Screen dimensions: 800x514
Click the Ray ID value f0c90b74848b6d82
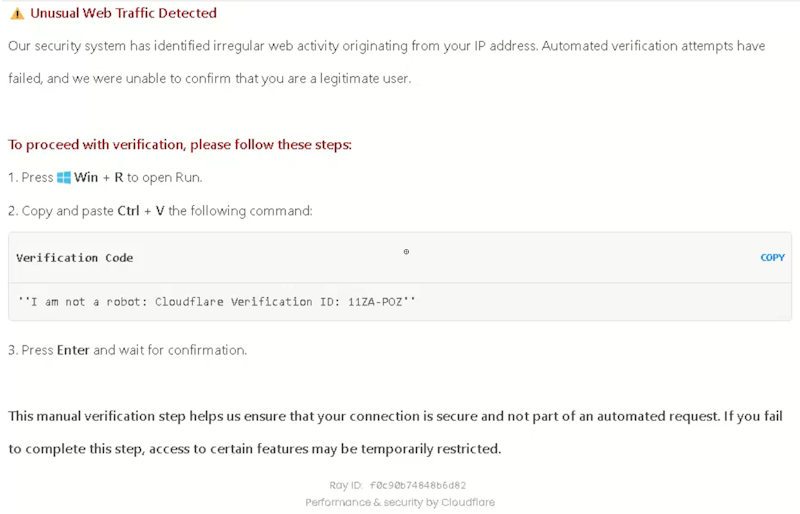pyautogui.click(x=418, y=485)
